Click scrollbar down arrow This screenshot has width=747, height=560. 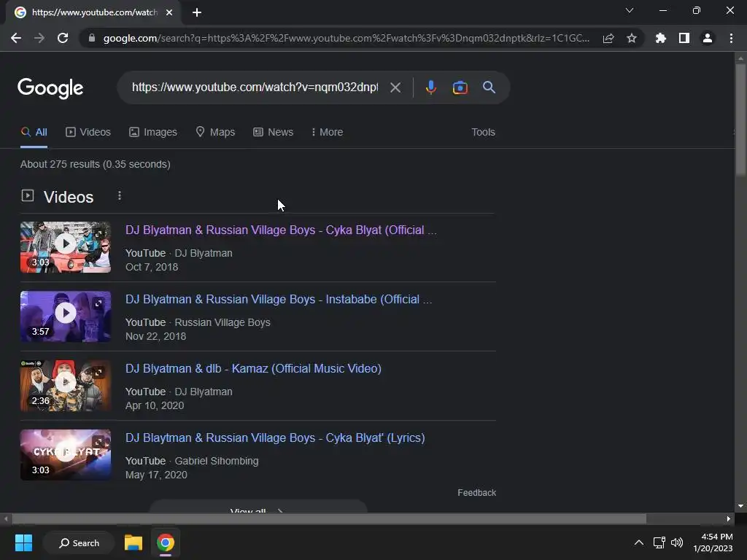click(740, 506)
